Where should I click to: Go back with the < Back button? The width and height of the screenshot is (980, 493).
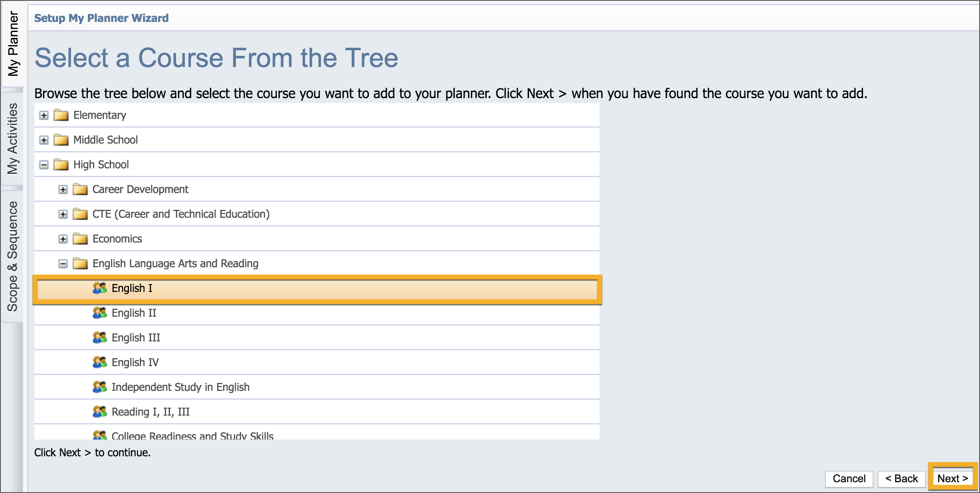tap(901, 479)
